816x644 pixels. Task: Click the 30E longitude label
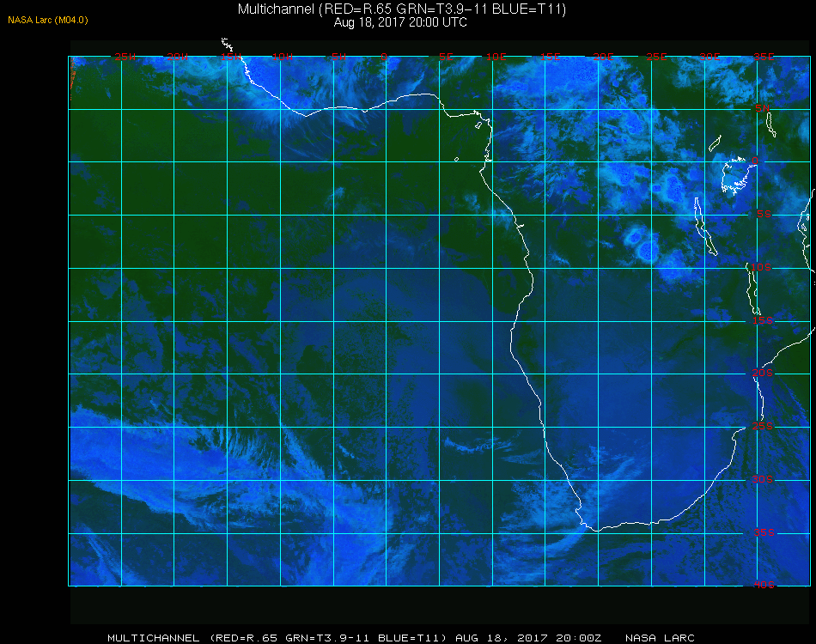(x=709, y=57)
